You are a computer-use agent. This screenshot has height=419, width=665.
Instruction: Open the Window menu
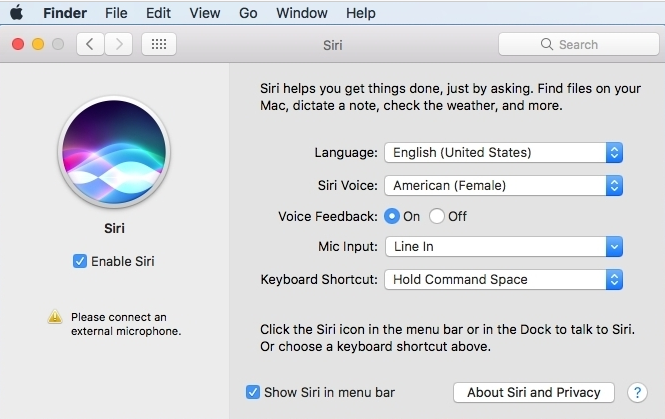click(302, 13)
